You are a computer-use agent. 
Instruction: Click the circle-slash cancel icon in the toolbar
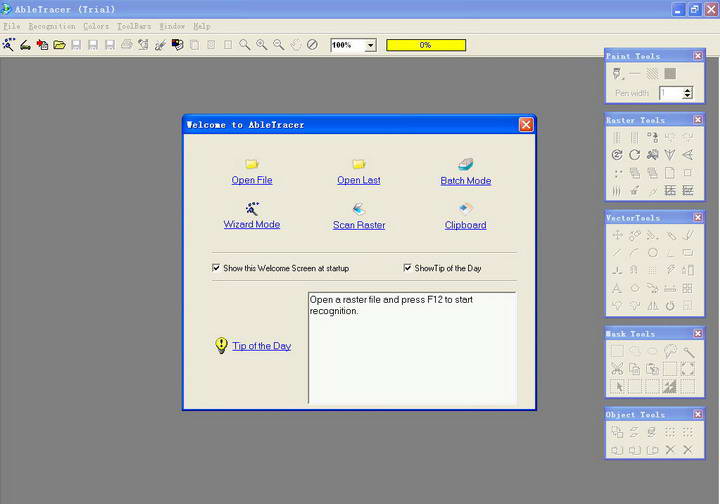pyautogui.click(x=312, y=45)
